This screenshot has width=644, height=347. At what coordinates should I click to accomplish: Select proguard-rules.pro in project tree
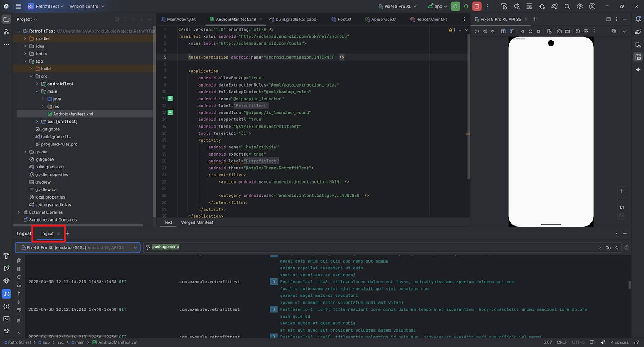tap(59, 144)
